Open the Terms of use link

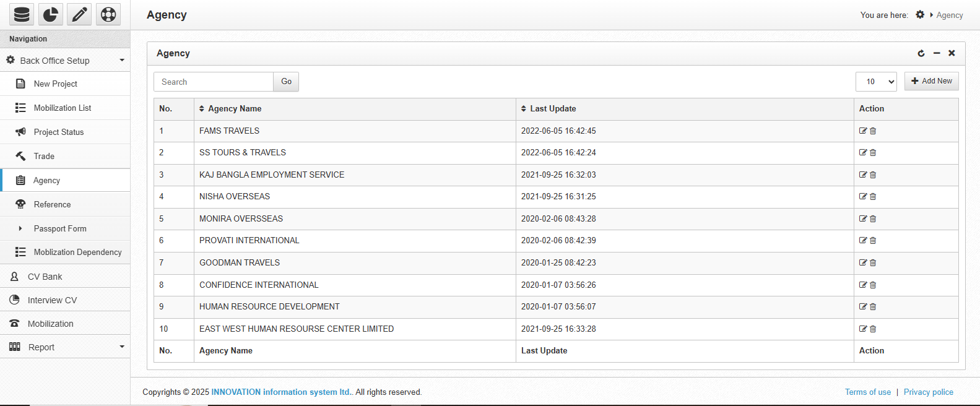[x=867, y=392]
